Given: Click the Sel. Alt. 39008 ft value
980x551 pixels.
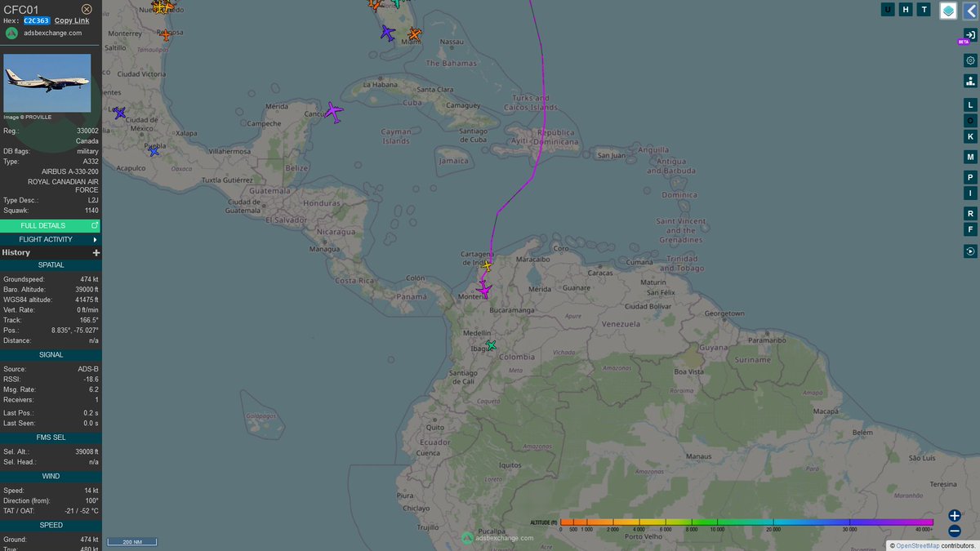Looking at the screenshot, I should (86, 451).
